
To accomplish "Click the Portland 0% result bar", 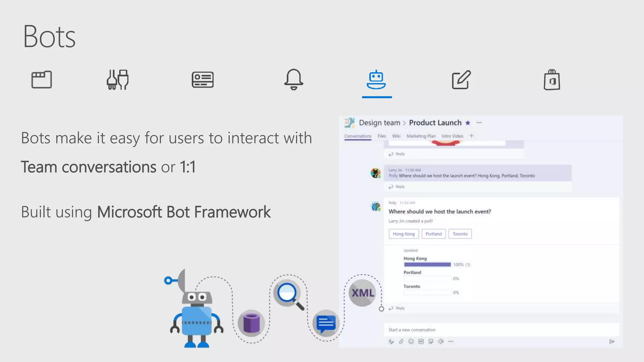I will point(427,278).
